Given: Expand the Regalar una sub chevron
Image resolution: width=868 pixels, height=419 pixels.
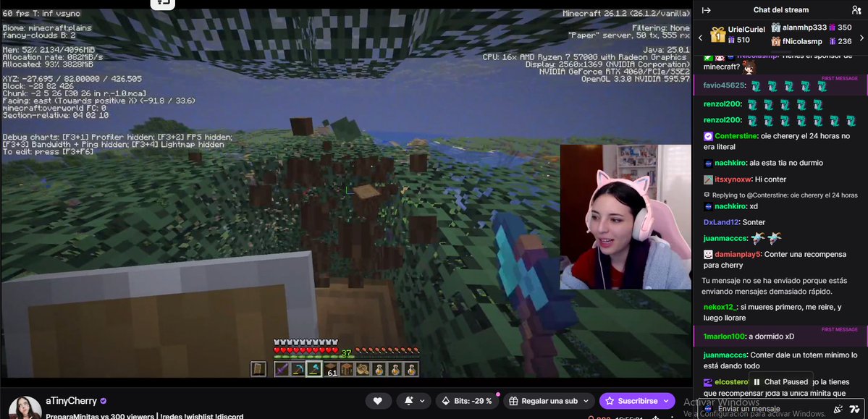Looking at the screenshot, I should pos(587,401).
